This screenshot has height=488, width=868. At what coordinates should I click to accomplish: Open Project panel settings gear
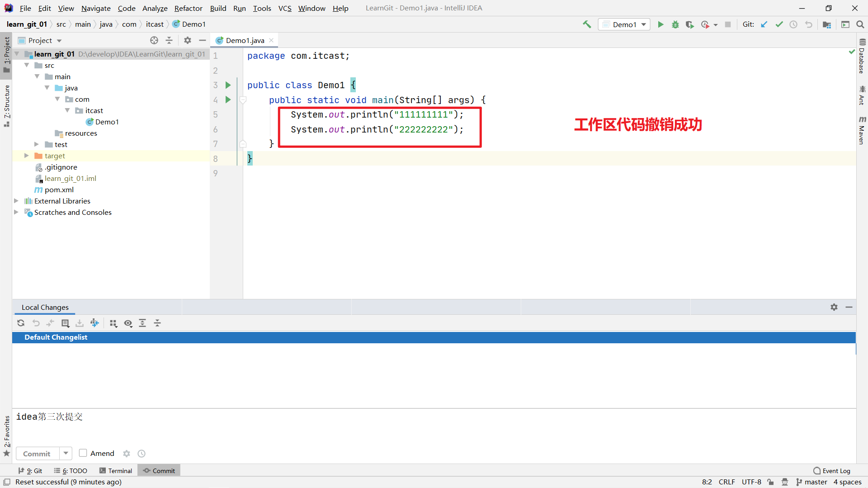[188, 40]
